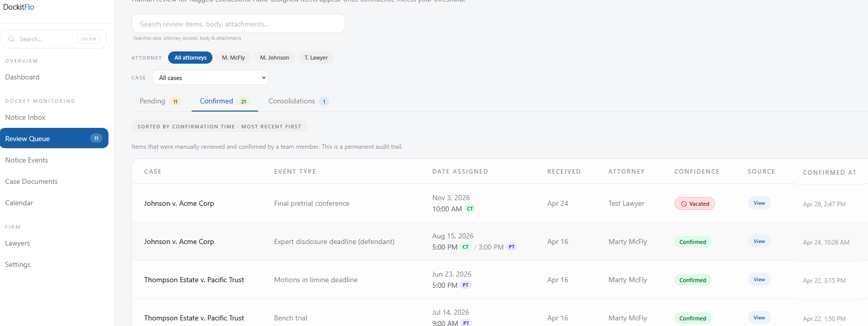Click PT badge in Motions in limine row
The width and height of the screenshot is (868, 326).
[x=466, y=285]
